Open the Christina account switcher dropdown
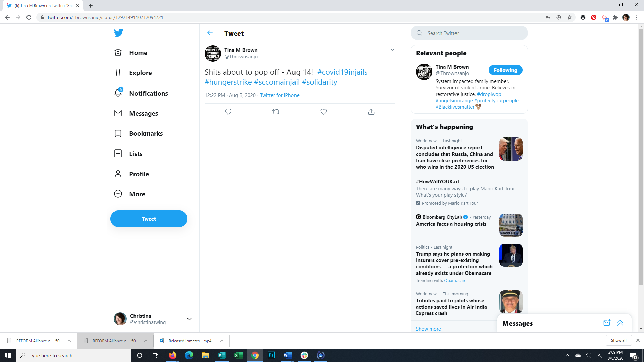 tap(189, 319)
